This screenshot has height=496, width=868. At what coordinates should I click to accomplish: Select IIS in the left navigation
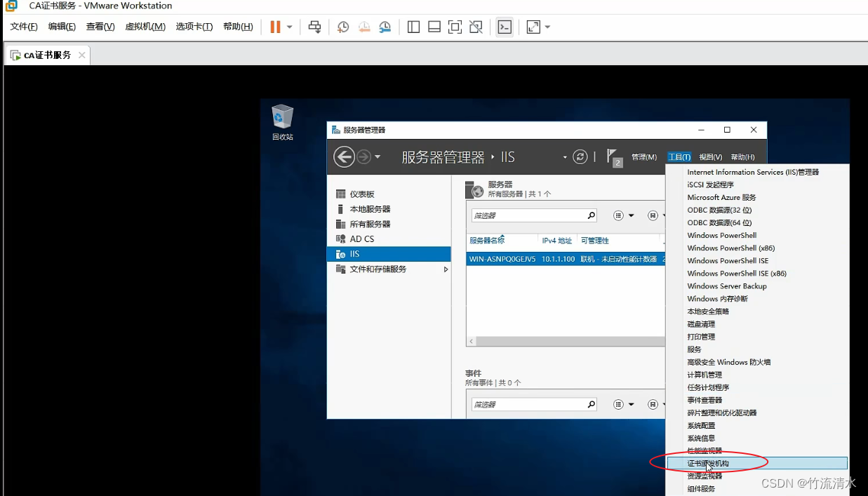click(389, 254)
